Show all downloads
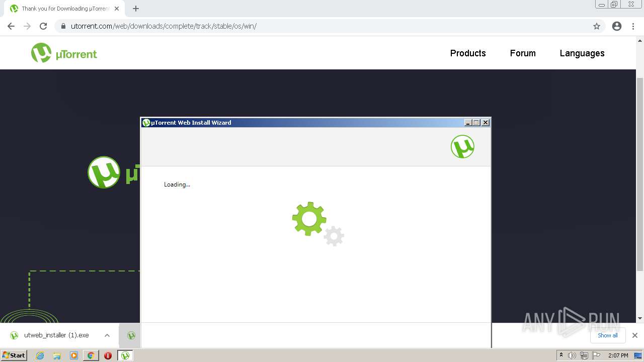 point(608,335)
